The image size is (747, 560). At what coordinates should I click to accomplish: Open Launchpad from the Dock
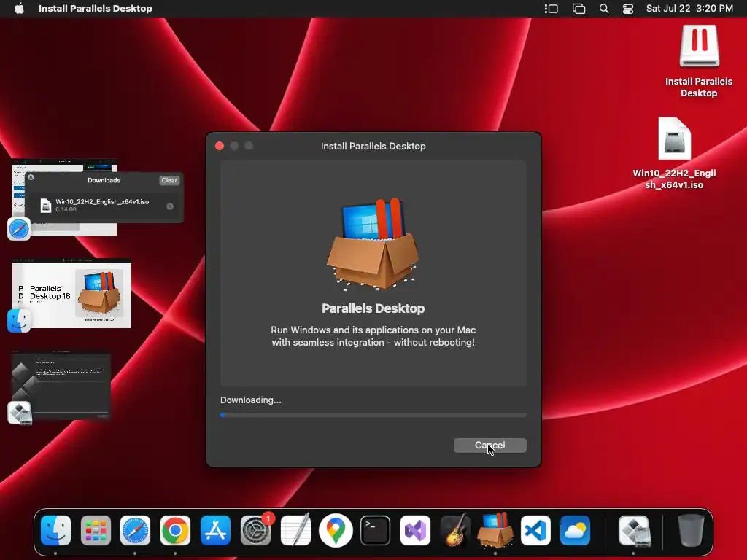(96, 531)
